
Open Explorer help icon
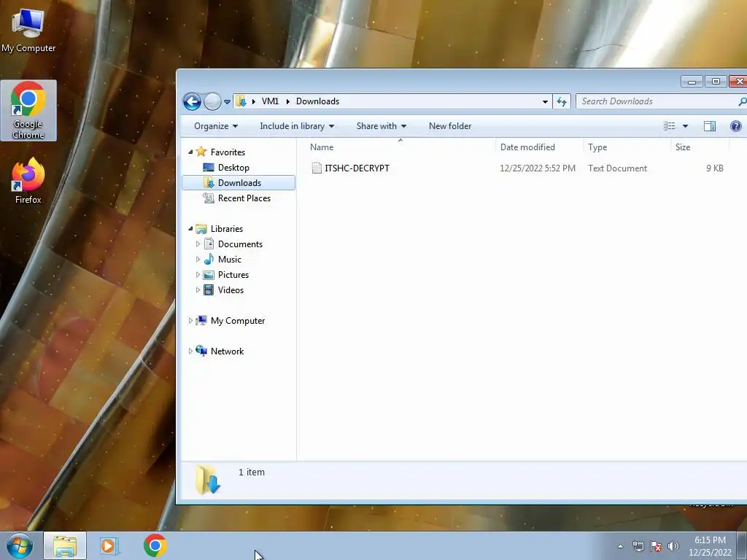[735, 126]
